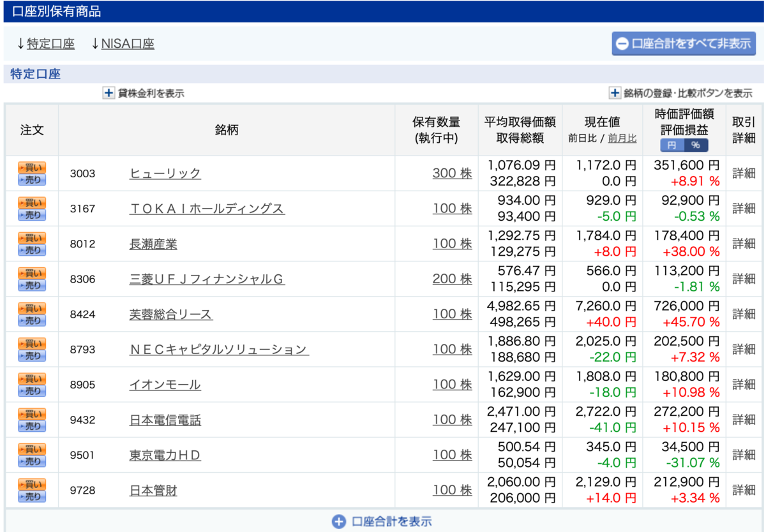Click the 買い button for TOKAIホールディングス
Screen dimensions: 766x532
[31, 202]
